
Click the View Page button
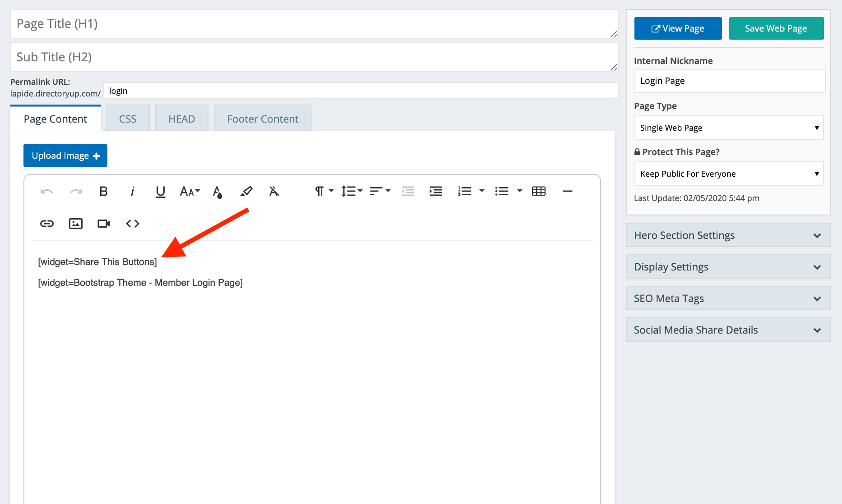678,28
